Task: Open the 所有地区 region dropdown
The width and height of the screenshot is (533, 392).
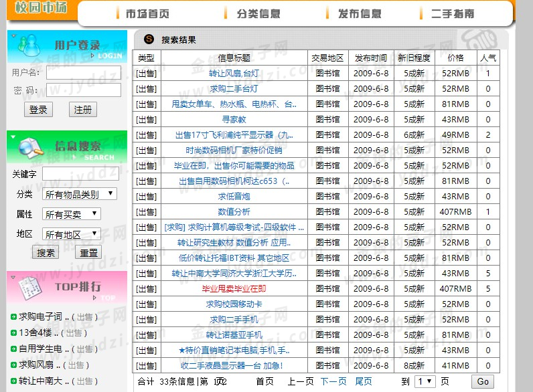Action: point(72,234)
